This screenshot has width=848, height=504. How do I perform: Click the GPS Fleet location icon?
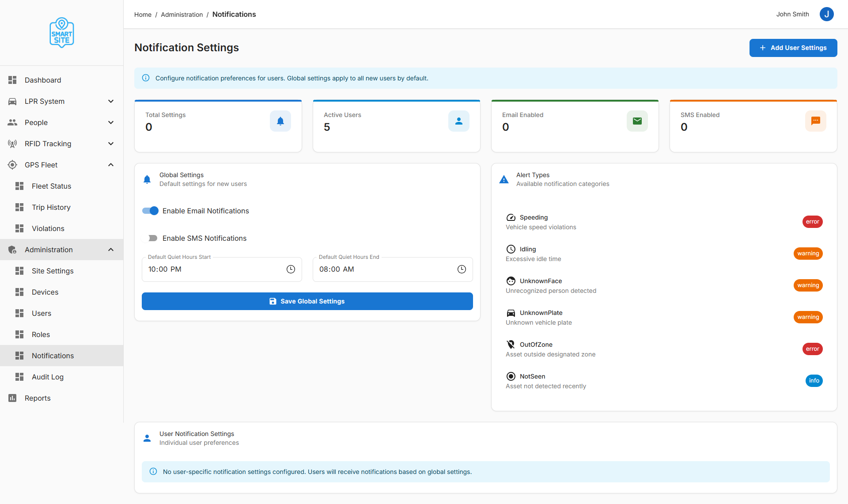click(12, 165)
